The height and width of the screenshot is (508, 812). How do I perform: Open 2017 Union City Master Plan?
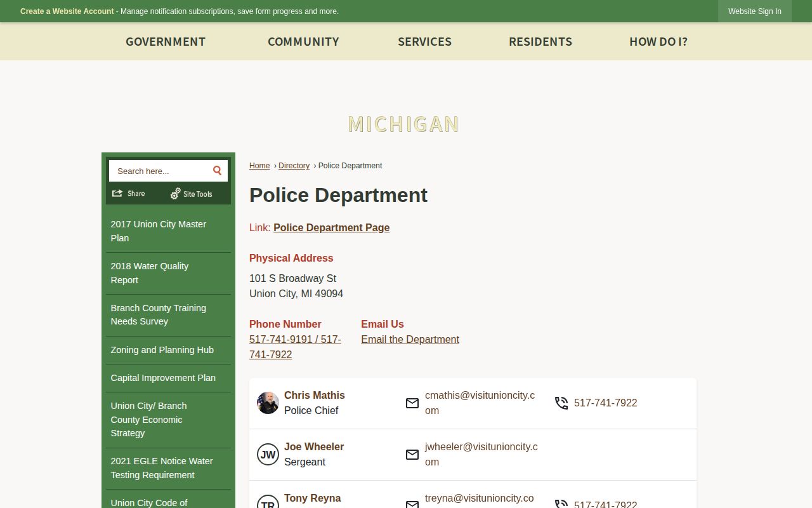click(168, 231)
